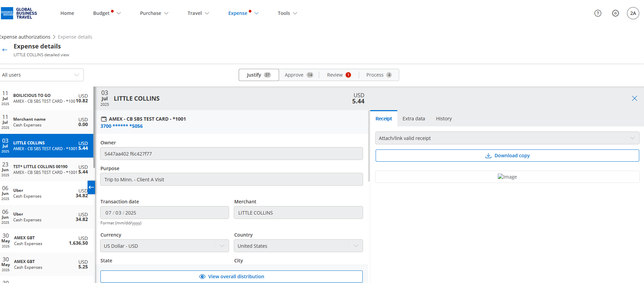Switch to the Justify tab

click(259, 75)
